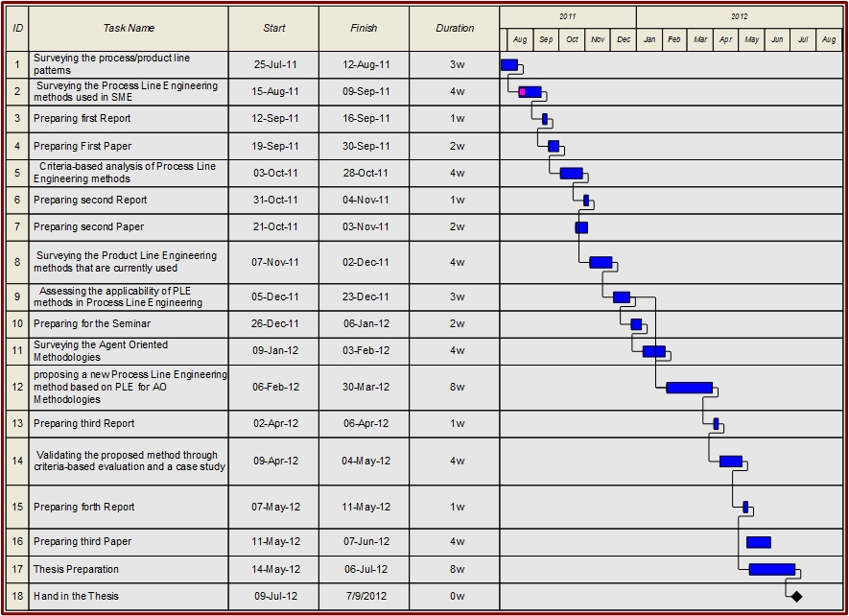Select the Duration column header
The height and width of the screenshot is (616, 849).
[x=455, y=29]
